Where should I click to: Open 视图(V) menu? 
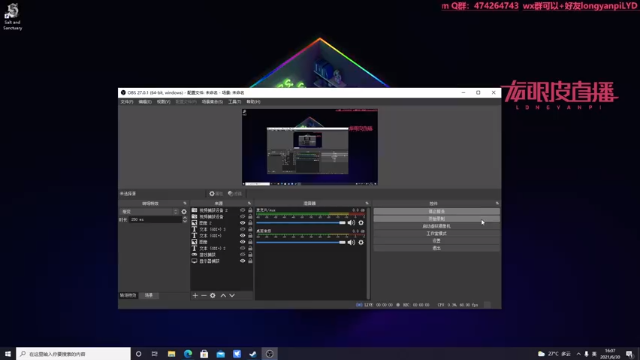click(x=163, y=102)
